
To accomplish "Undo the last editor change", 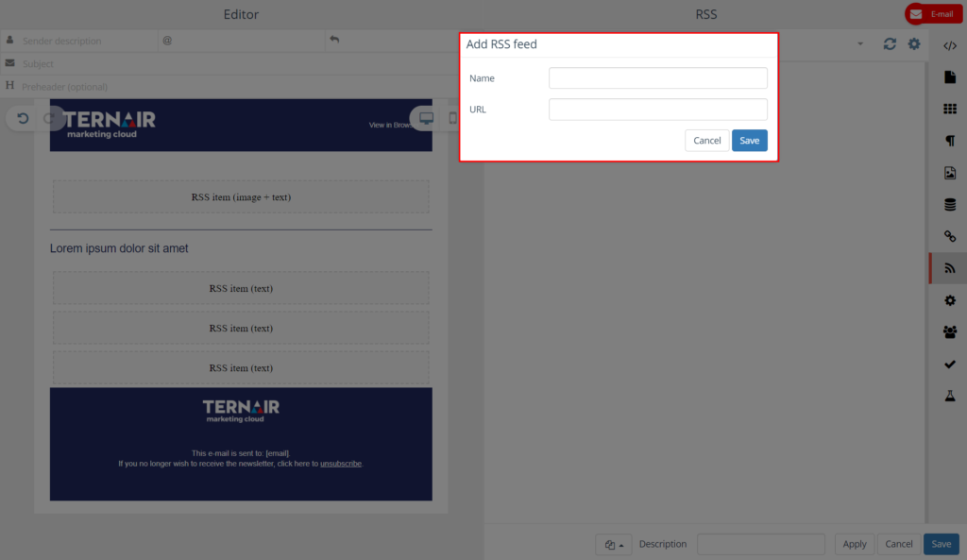I will [23, 118].
